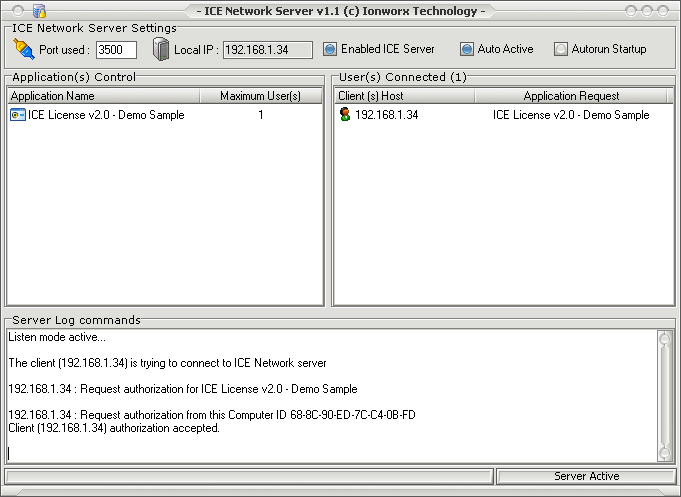
Task: Click the user icon beside client 192.168.1.34
Action: tap(345, 114)
